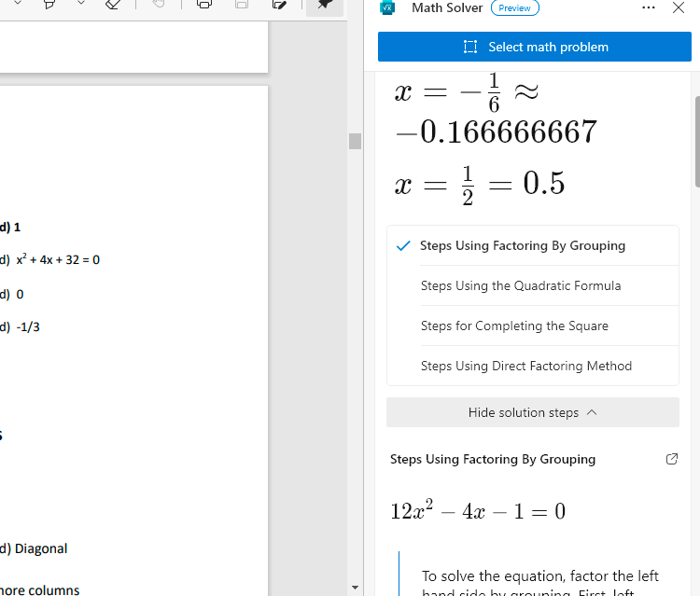Screen dimensions: 700x596
Task: Click the Save As icon with pencil
Action: tap(279, 5)
